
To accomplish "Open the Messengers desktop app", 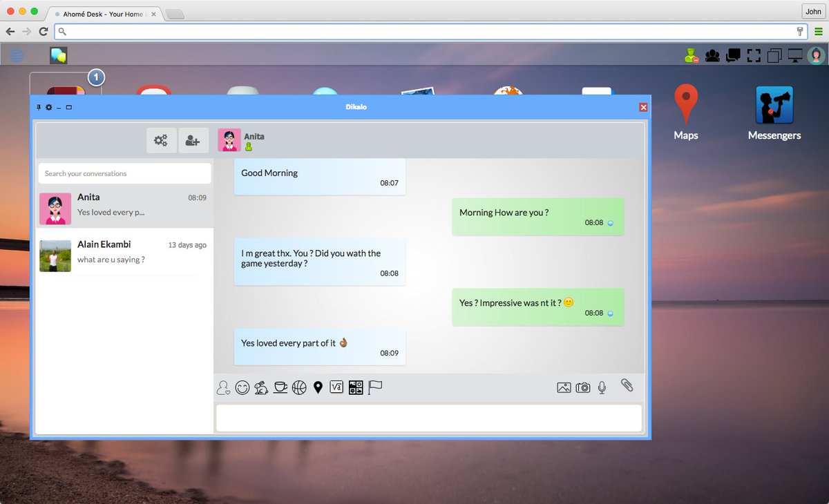I will tap(774, 113).
